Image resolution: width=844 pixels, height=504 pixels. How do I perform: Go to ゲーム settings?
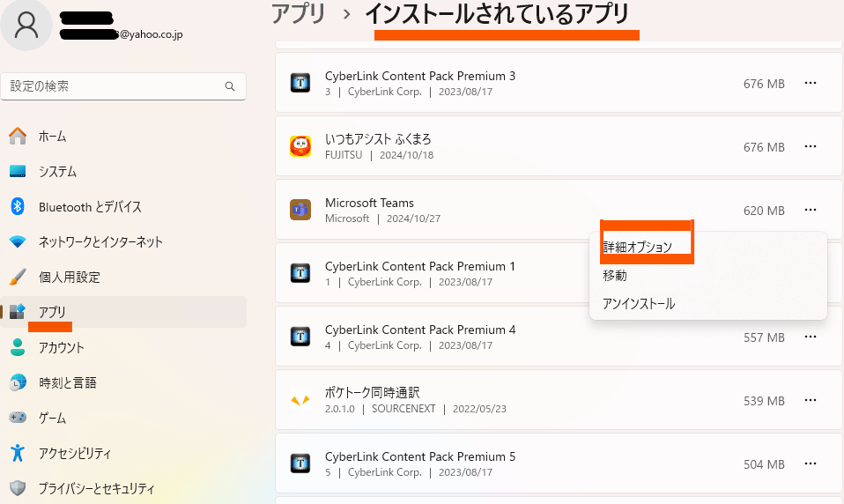tap(123, 418)
